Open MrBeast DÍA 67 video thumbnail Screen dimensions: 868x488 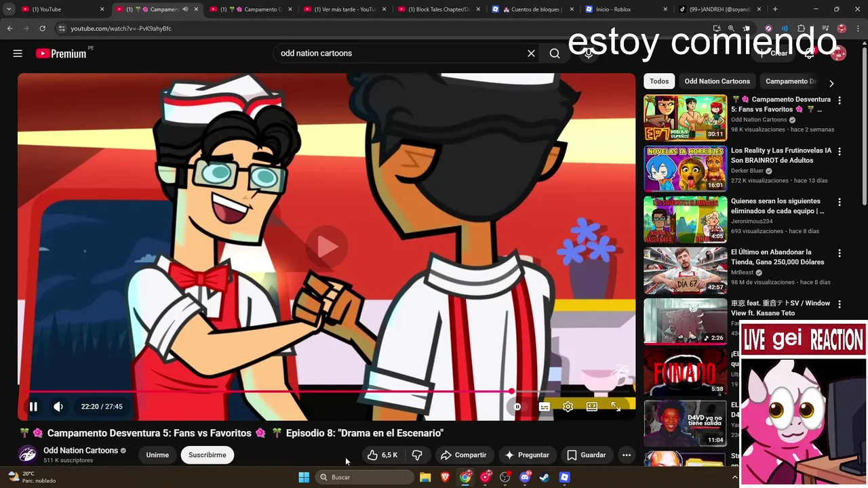[685, 270]
